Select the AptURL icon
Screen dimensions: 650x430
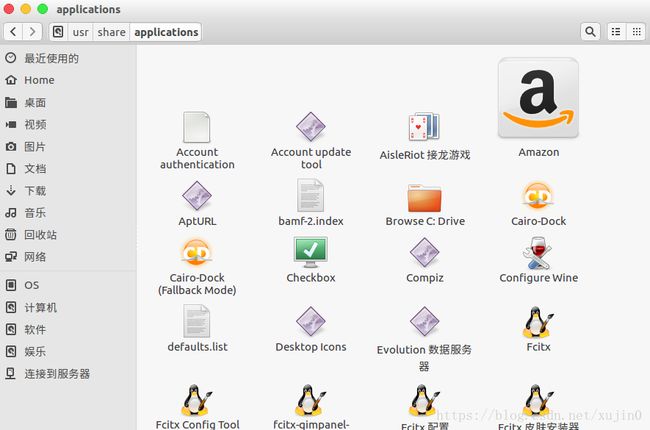click(197, 196)
